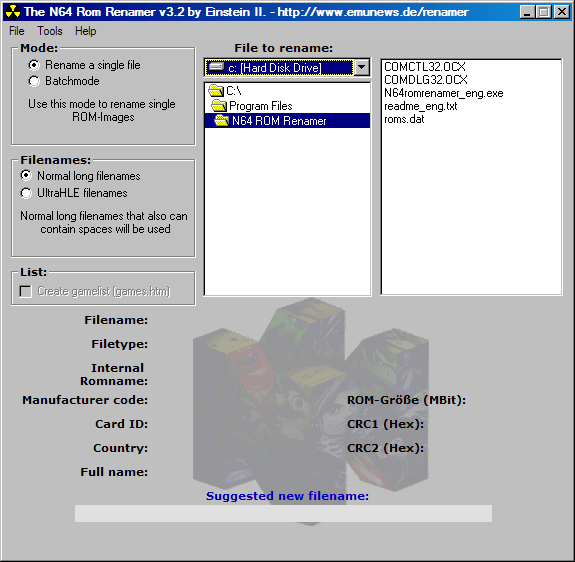Select readme_eng.txt in the file list

pos(421,106)
